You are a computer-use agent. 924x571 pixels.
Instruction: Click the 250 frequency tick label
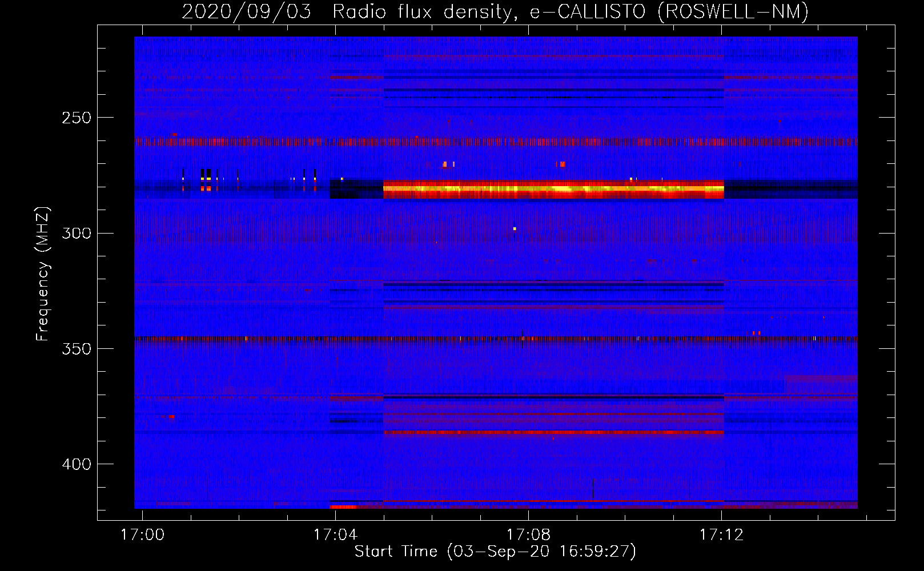pos(77,118)
